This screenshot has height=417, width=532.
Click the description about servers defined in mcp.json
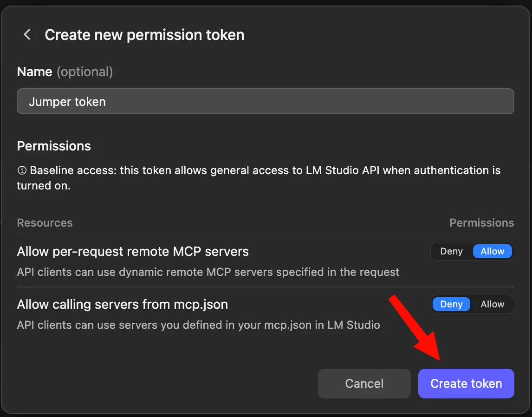tap(199, 325)
